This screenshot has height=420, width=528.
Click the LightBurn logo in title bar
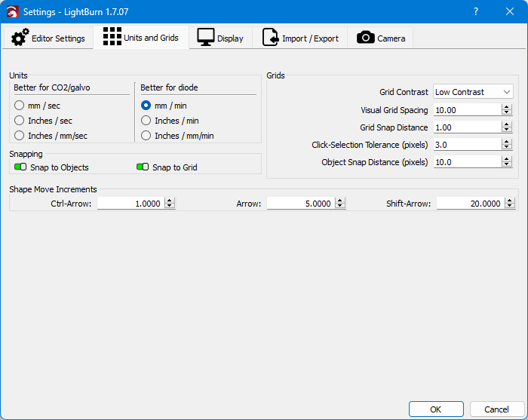point(13,12)
